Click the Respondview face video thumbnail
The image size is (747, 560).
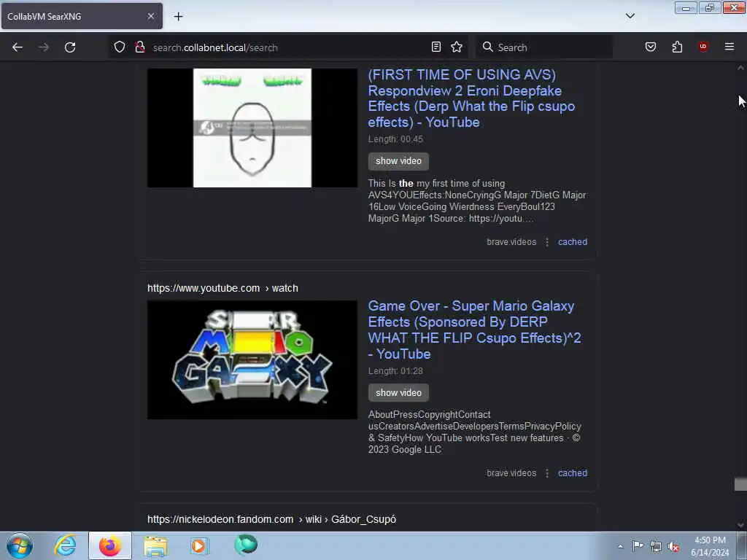click(x=252, y=128)
